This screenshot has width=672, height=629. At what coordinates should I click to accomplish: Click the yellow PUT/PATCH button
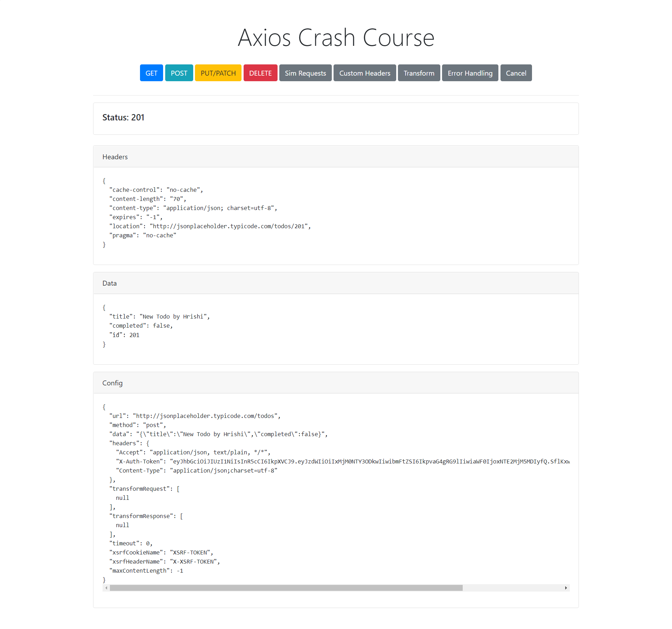point(218,73)
